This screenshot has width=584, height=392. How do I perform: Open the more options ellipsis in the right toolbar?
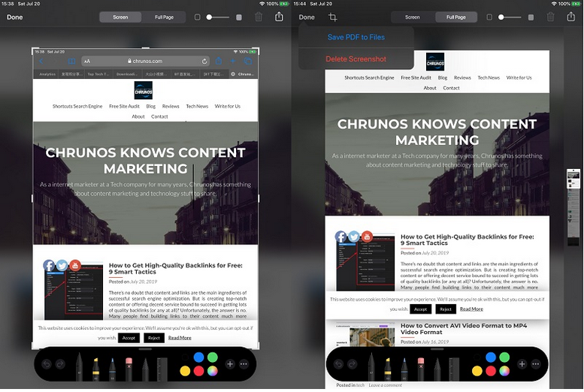point(536,363)
